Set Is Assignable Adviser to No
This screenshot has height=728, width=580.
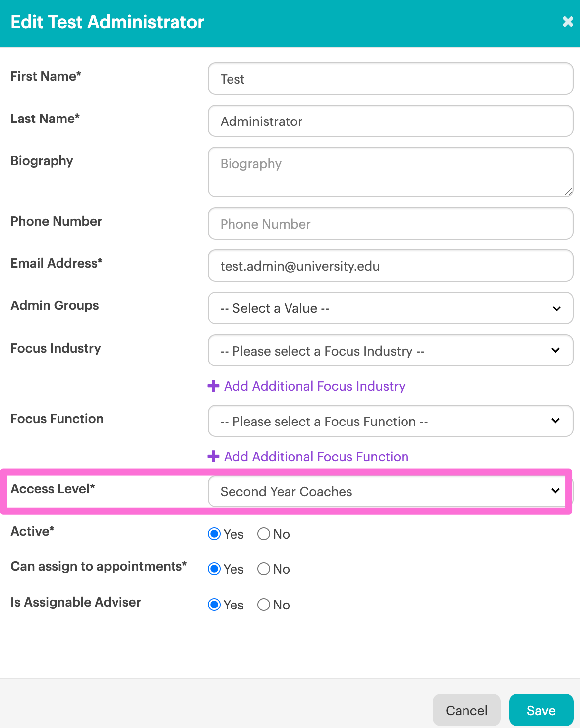point(264,605)
